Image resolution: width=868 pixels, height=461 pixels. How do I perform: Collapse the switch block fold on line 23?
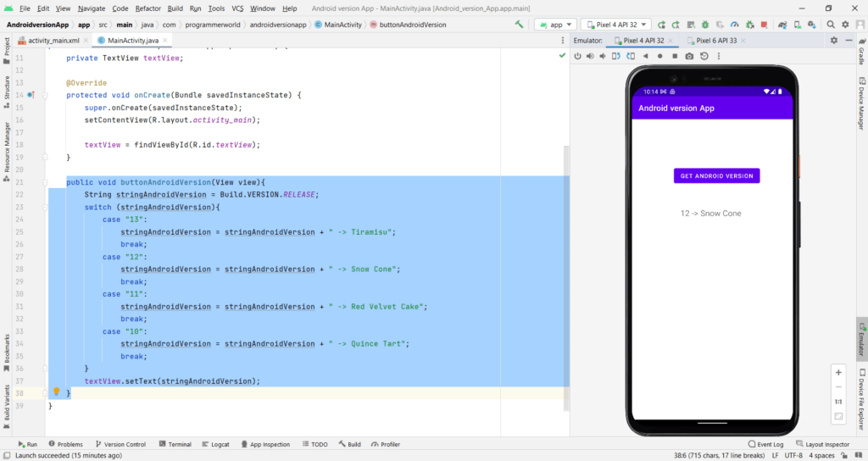click(46, 207)
